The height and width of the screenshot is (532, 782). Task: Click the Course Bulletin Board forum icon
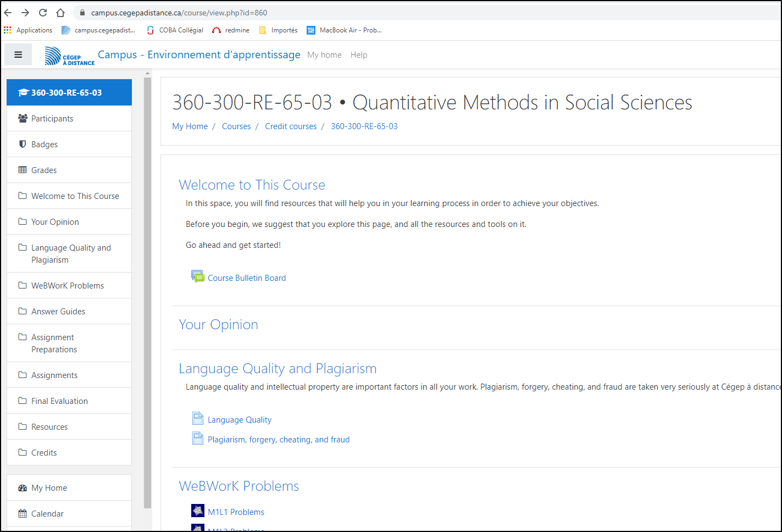pyautogui.click(x=197, y=277)
